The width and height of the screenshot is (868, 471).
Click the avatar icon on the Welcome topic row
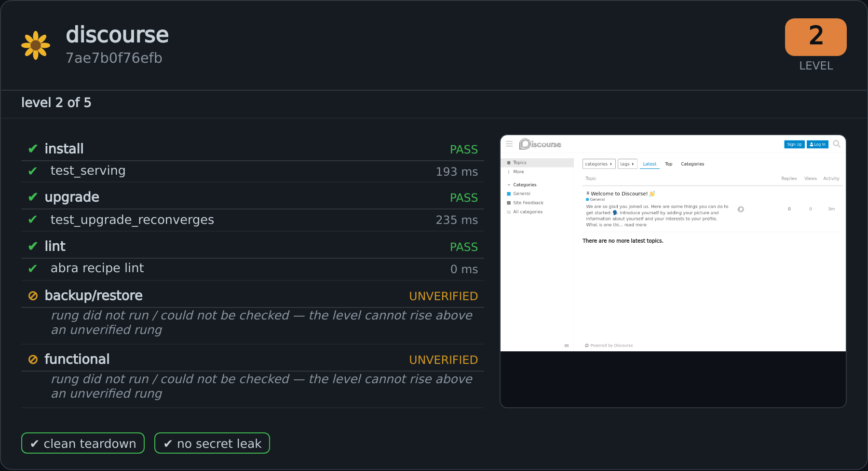pyautogui.click(x=741, y=209)
